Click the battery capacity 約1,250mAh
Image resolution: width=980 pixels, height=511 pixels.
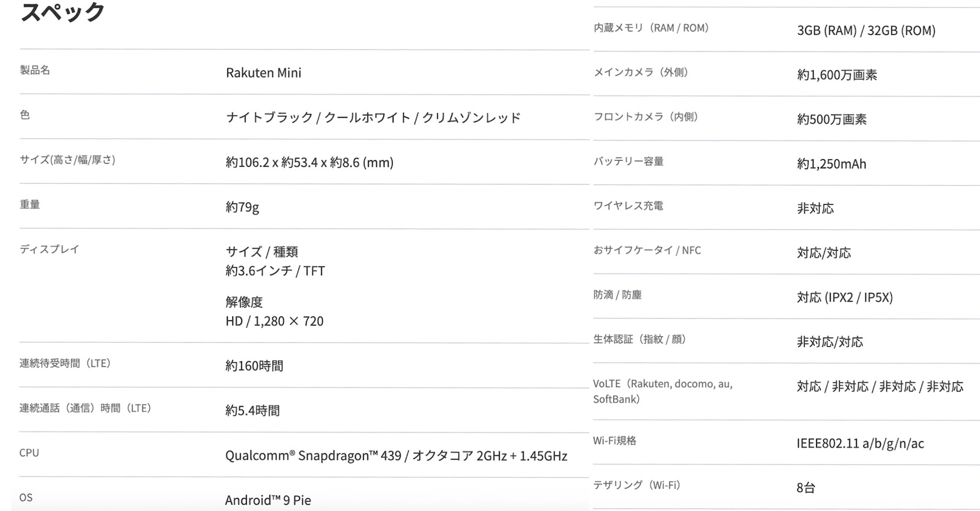[x=832, y=164]
